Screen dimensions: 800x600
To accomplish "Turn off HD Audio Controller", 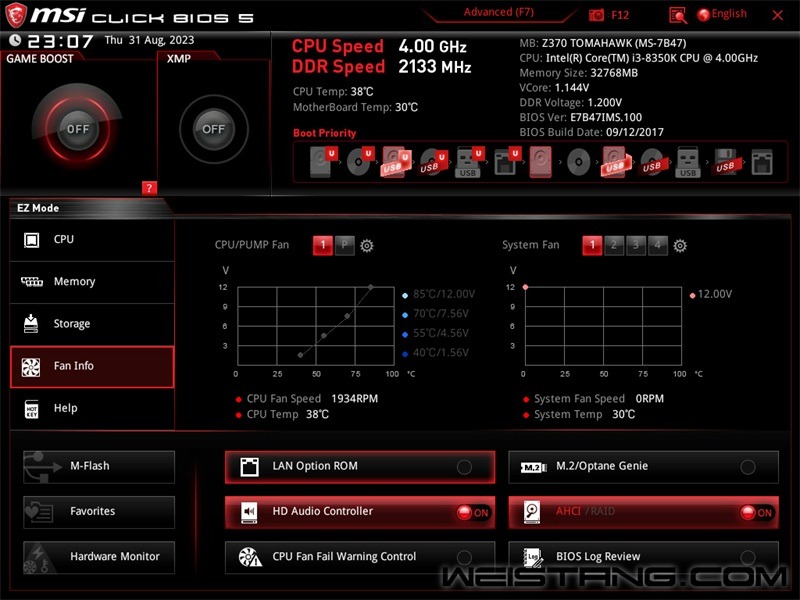I will click(x=360, y=512).
